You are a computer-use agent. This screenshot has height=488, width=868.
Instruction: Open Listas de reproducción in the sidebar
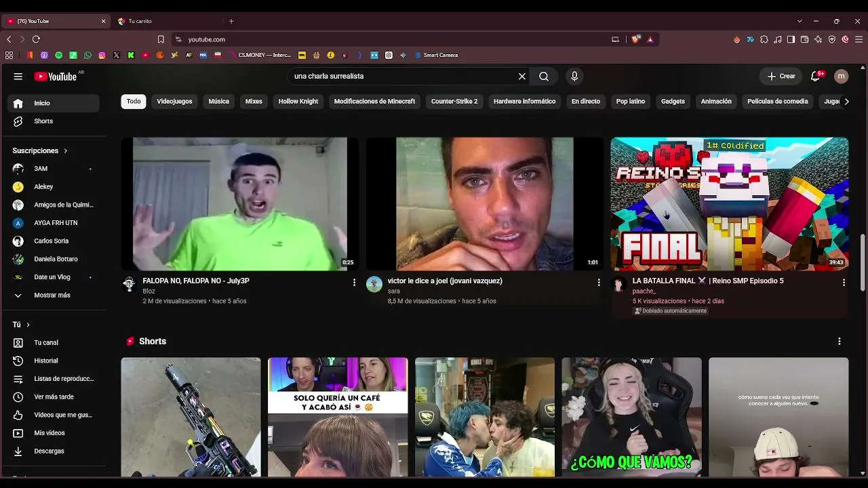(53, 379)
